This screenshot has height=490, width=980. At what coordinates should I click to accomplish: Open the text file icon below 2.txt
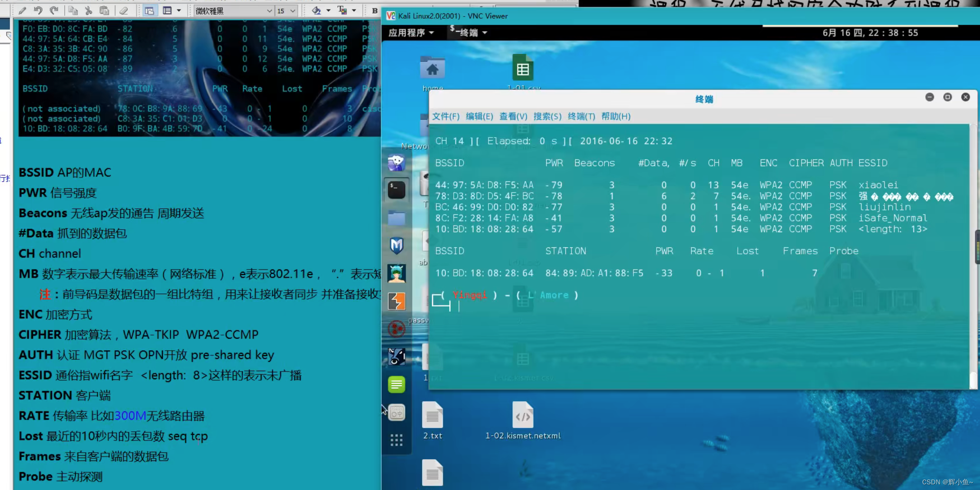click(x=432, y=473)
